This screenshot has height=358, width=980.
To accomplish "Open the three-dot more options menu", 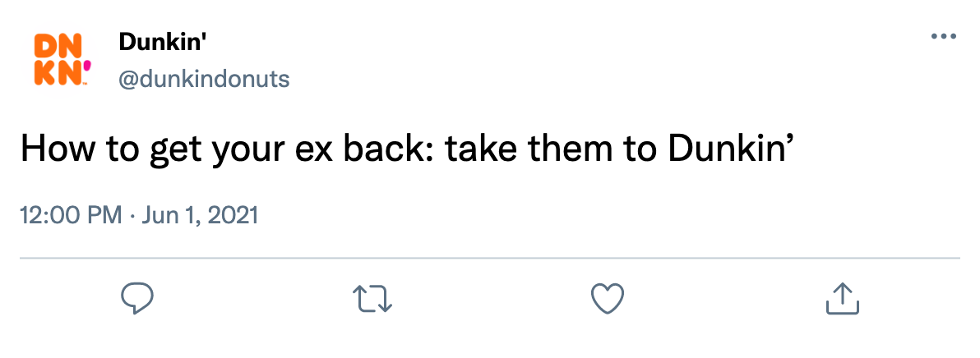I will click(x=944, y=37).
